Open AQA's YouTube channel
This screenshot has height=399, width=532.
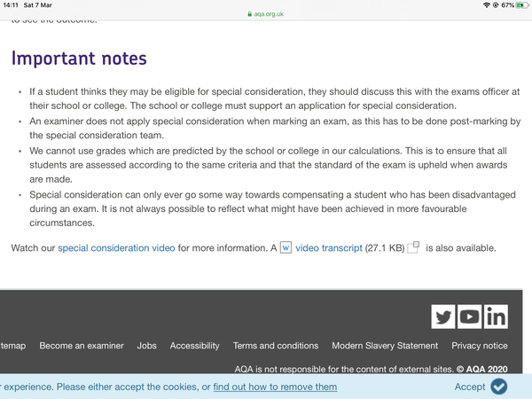[x=469, y=317]
